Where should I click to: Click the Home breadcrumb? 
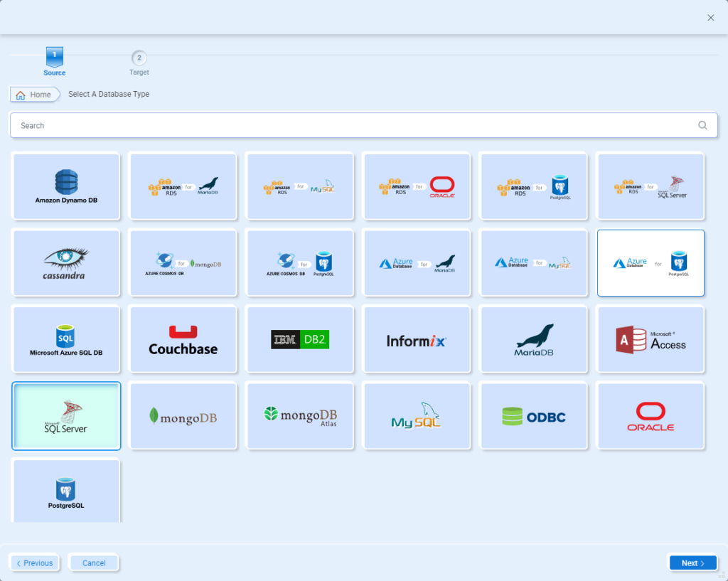(x=34, y=95)
